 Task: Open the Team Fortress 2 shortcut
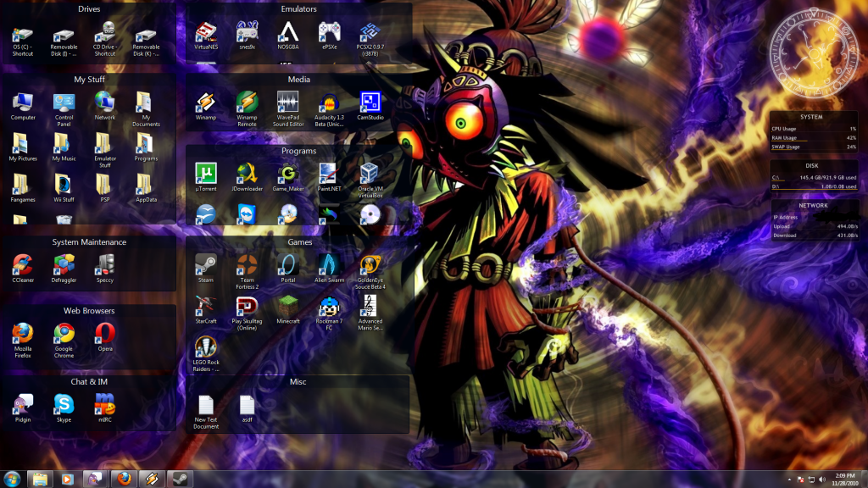(x=247, y=272)
